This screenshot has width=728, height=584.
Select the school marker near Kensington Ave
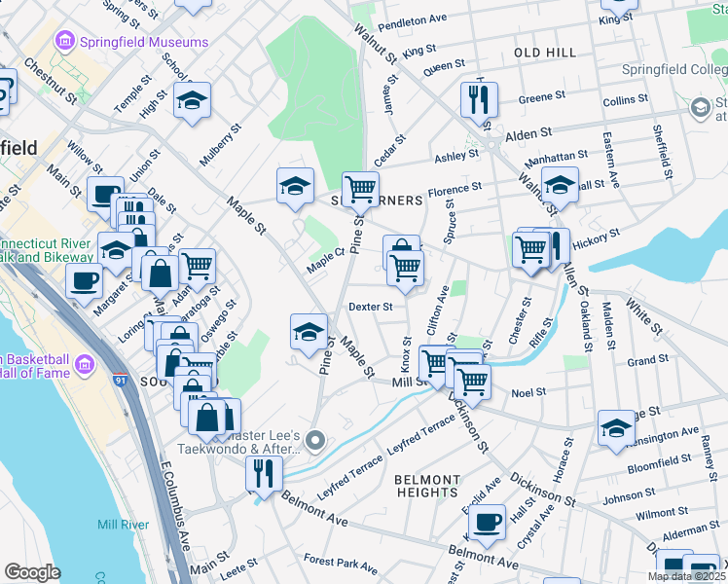tap(616, 429)
